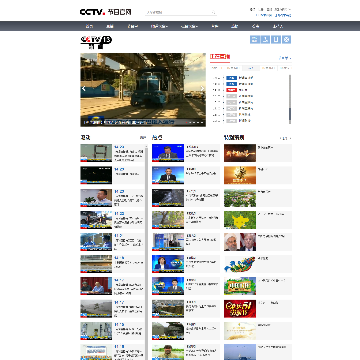Select the highlighted middle date tab in the schedule
This screenshot has width=360, height=360.
click(251, 68)
